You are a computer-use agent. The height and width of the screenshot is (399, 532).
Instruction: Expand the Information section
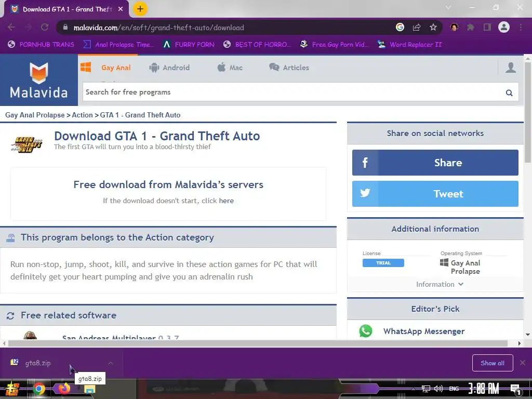(x=440, y=284)
